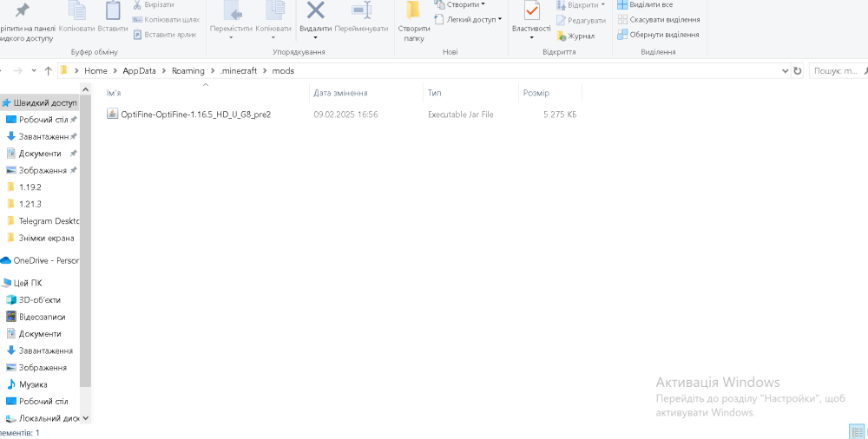Open recent locations dropdown arrow

tap(34, 71)
